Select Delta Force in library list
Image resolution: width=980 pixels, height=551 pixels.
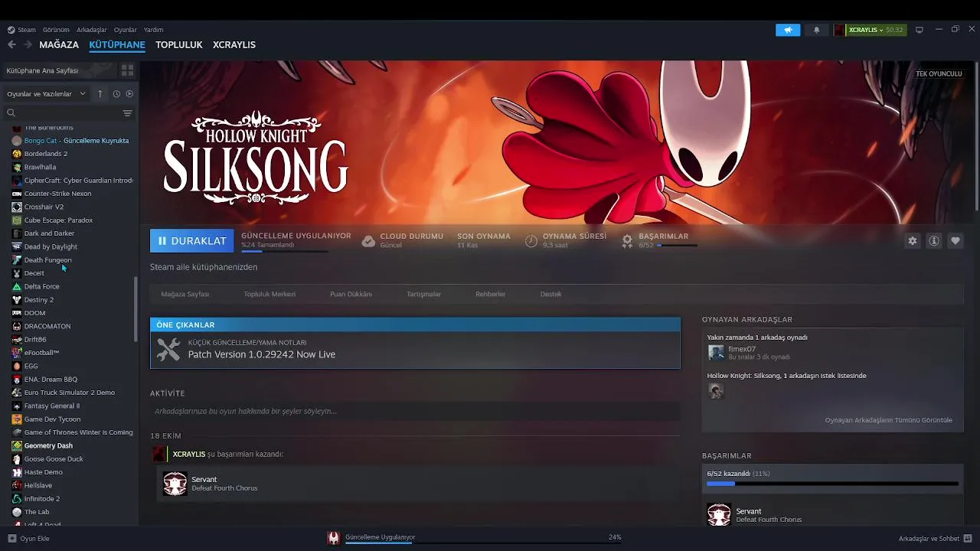click(x=41, y=286)
